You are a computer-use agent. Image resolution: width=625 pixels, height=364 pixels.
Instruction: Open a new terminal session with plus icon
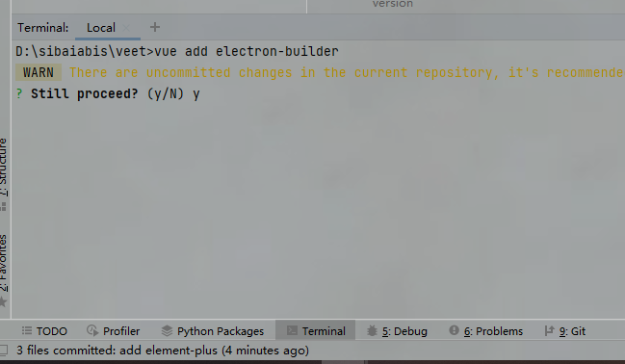tap(155, 27)
